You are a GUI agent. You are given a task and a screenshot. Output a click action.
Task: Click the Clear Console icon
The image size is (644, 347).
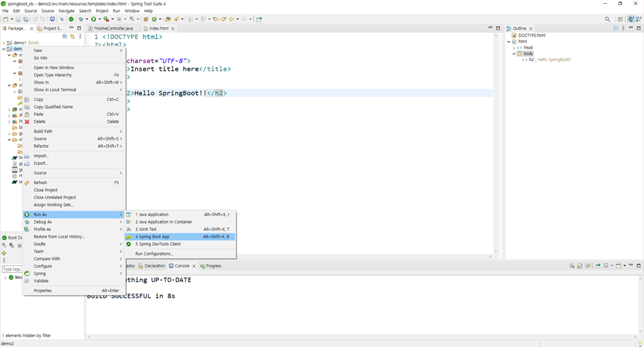tap(572, 266)
